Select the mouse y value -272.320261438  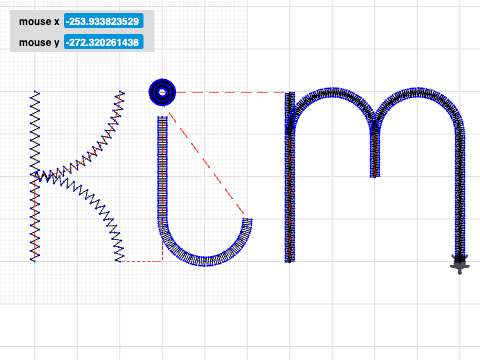[104, 42]
